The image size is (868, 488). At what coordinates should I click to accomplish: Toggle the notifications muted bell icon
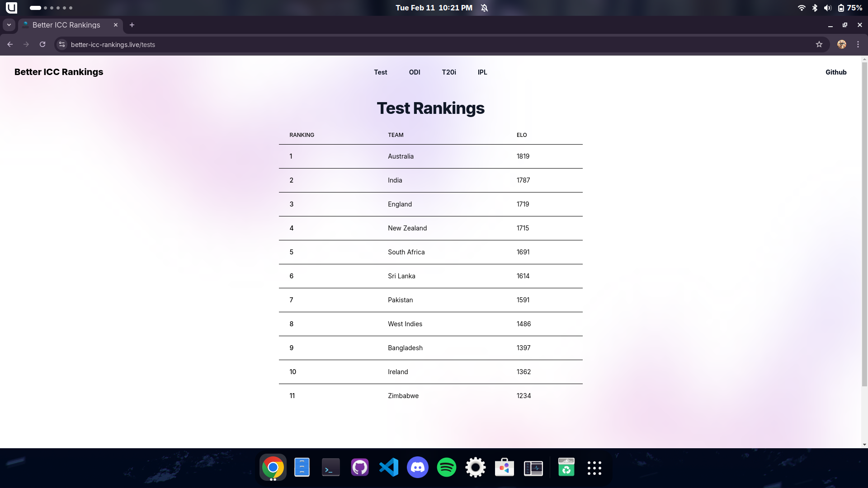tap(484, 8)
